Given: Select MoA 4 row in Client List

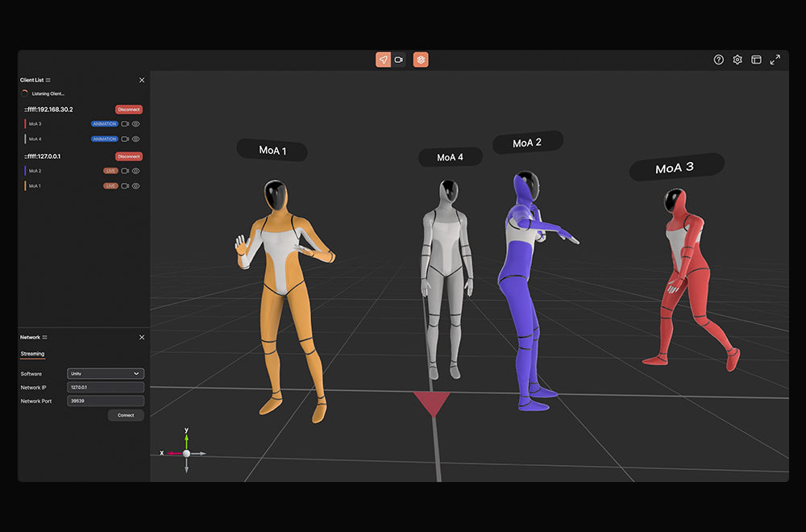Looking at the screenshot, I should click(81, 139).
